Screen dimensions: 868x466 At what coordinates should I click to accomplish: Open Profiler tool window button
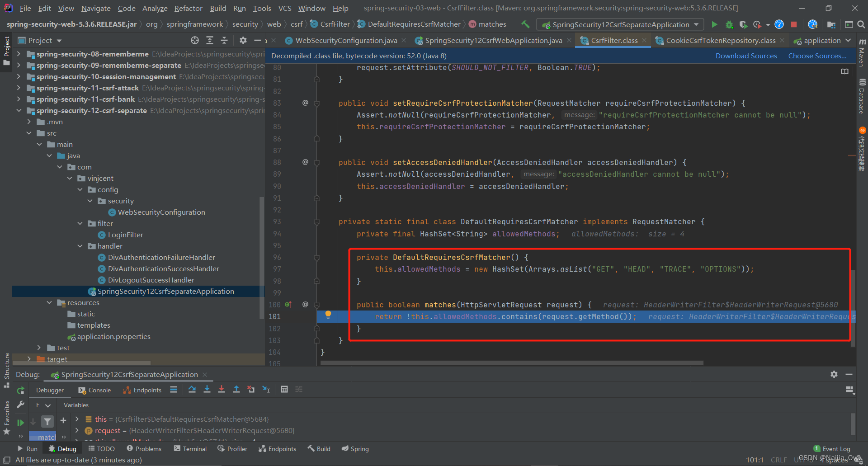pyautogui.click(x=232, y=449)
